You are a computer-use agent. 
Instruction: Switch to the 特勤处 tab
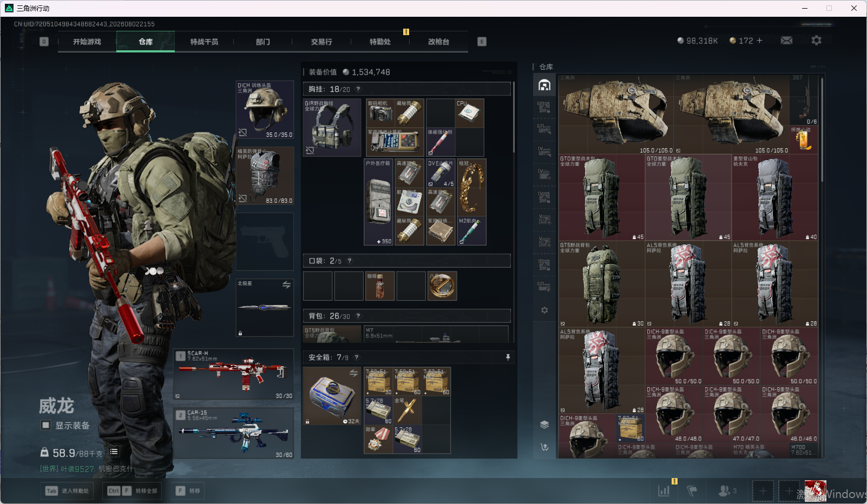pos(380,42)
